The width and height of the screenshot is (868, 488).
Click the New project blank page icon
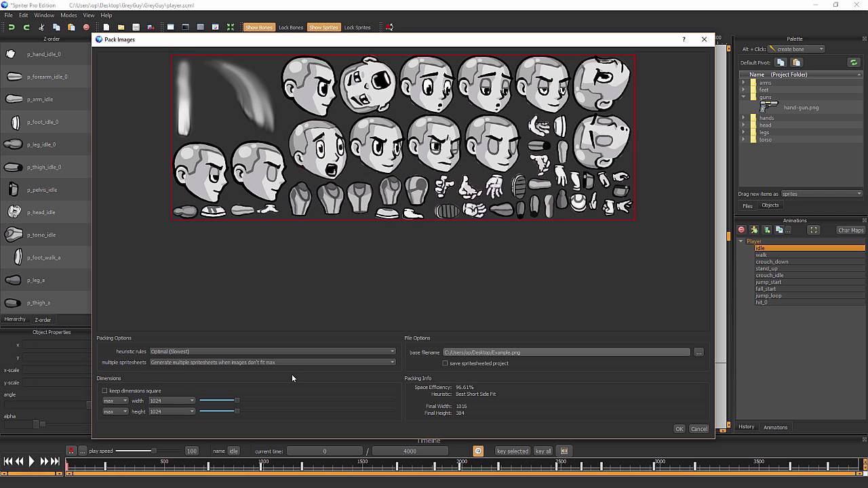tap(106, 27)
